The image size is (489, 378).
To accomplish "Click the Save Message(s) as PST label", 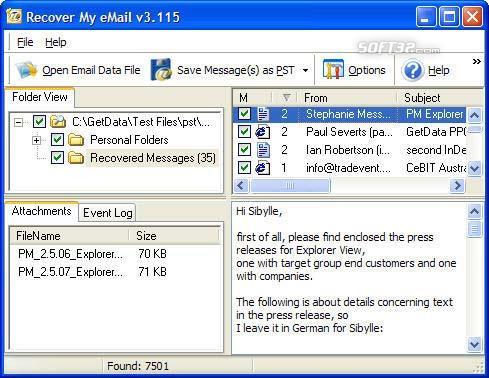I will pyautogui.click(x=236, y=70).
